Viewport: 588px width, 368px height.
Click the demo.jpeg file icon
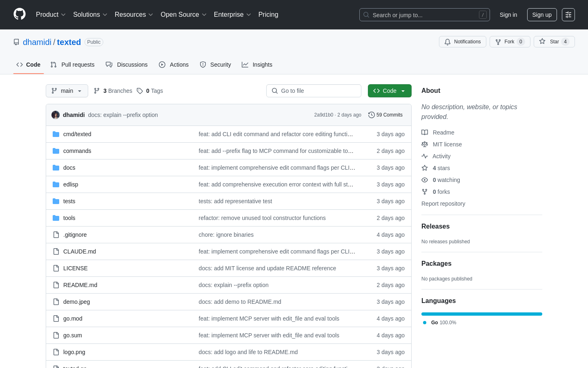(56, 302)
